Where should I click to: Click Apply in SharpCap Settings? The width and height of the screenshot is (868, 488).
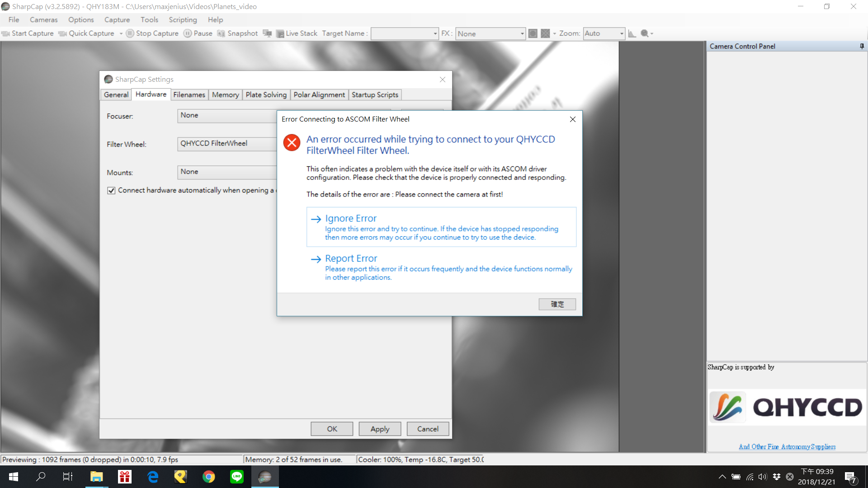pyautogui.click(x=380, y=429)
